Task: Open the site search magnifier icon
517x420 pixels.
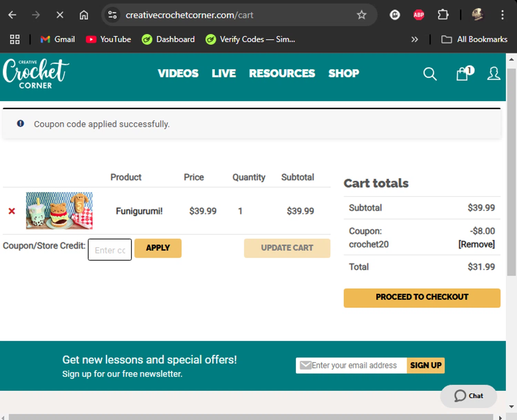Action: coord(430,74)
